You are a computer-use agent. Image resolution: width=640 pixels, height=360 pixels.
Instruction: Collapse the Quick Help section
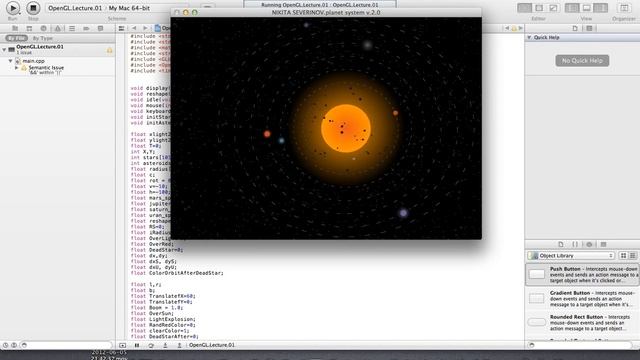(530, 38)
